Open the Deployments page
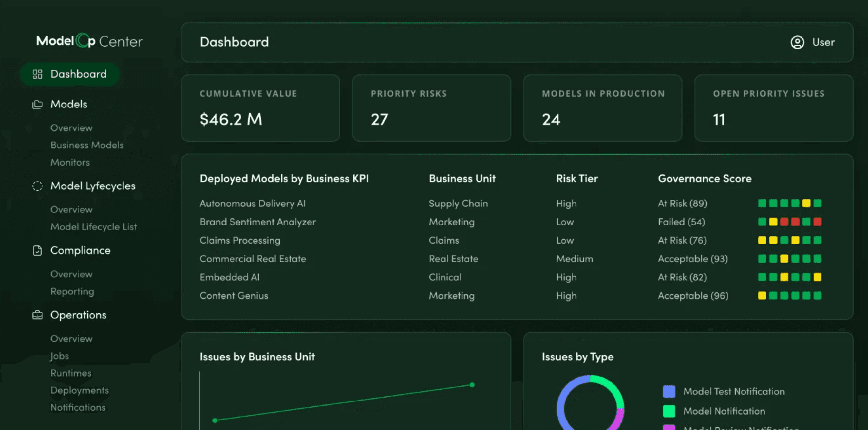The width and height of the screenshot is (868, 430). point(80,391)
